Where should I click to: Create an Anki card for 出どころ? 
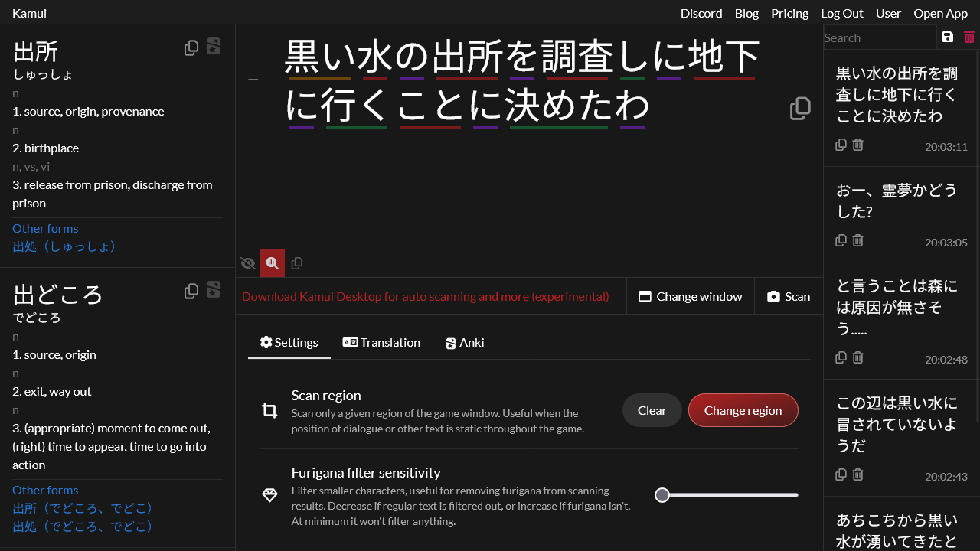click(214, 290)
